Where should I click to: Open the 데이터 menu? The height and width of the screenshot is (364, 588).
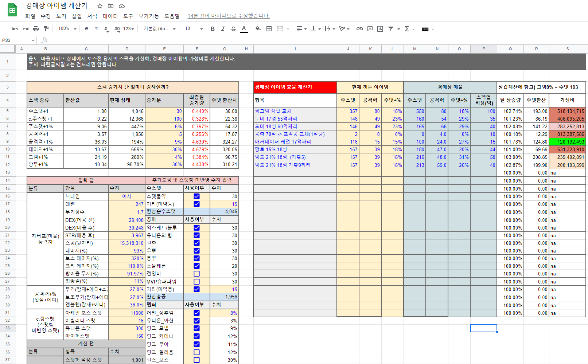point(110,16)
